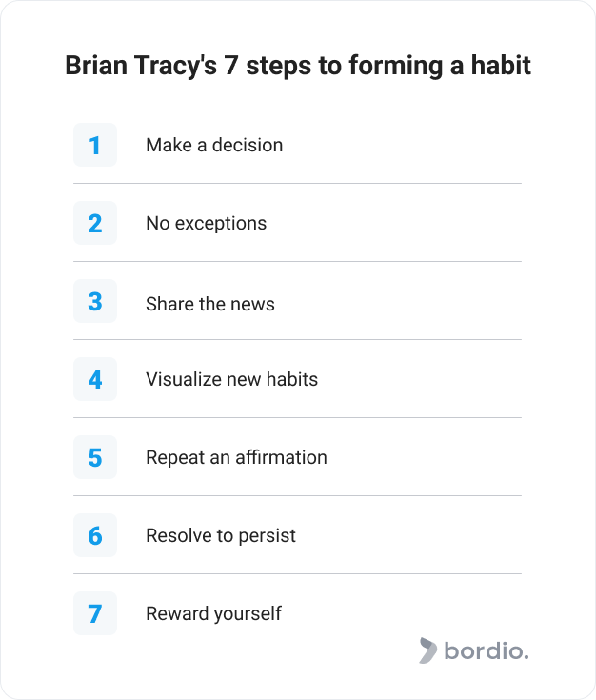
Task: Choose the "Visualize new habits" step
Action: [231, 379]
